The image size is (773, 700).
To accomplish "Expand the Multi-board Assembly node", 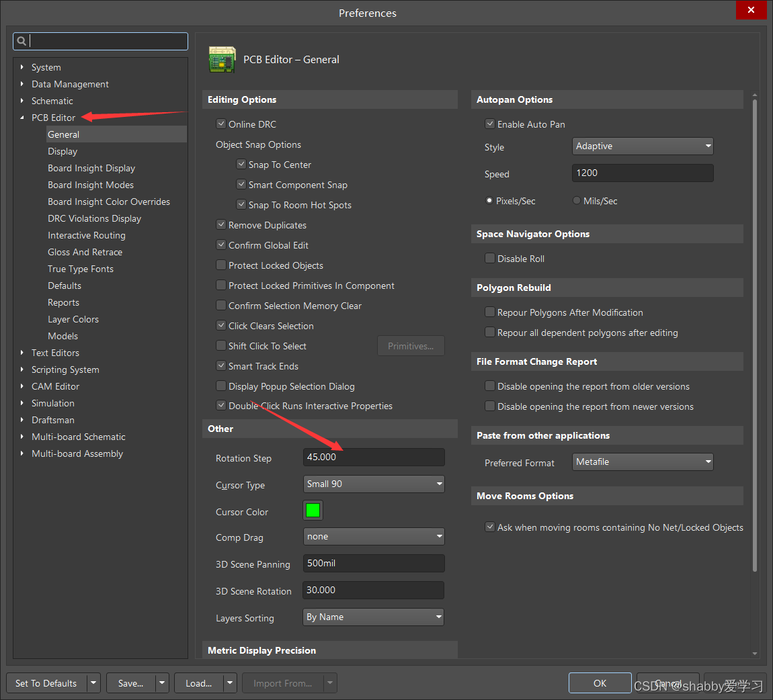I will 22,453.
